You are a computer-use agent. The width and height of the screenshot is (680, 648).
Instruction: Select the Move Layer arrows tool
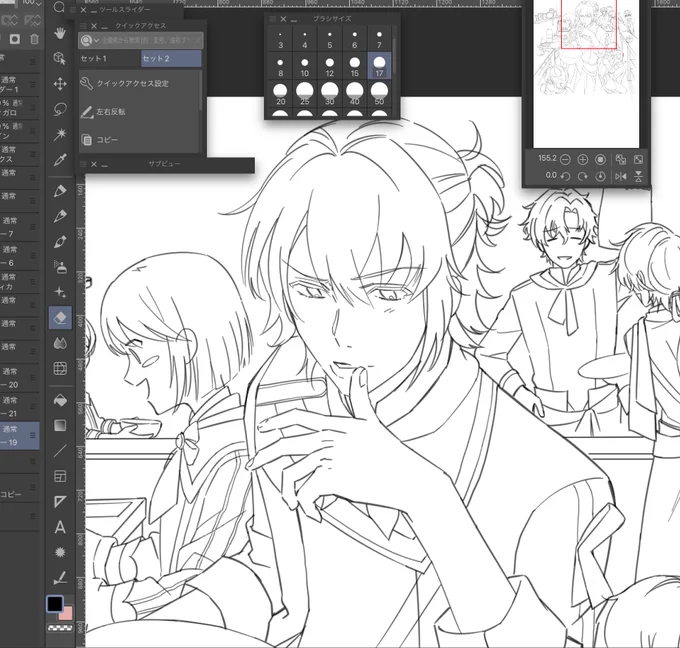point(60,83)
